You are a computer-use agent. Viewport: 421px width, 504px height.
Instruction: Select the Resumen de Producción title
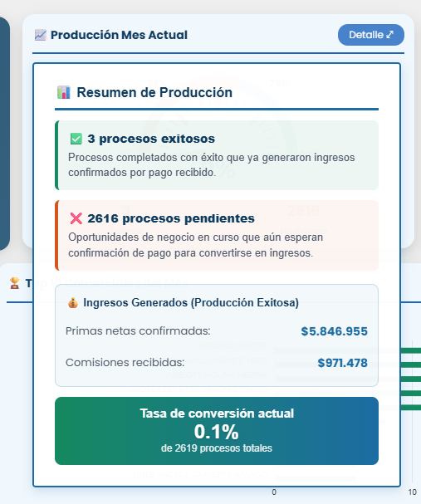tap(154, 92)
